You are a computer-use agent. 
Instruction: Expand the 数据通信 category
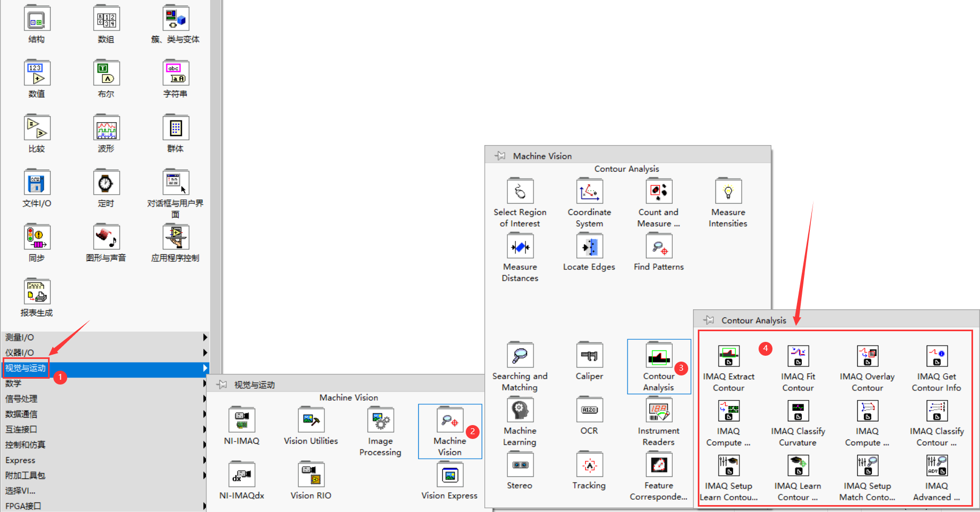(105, 414)
